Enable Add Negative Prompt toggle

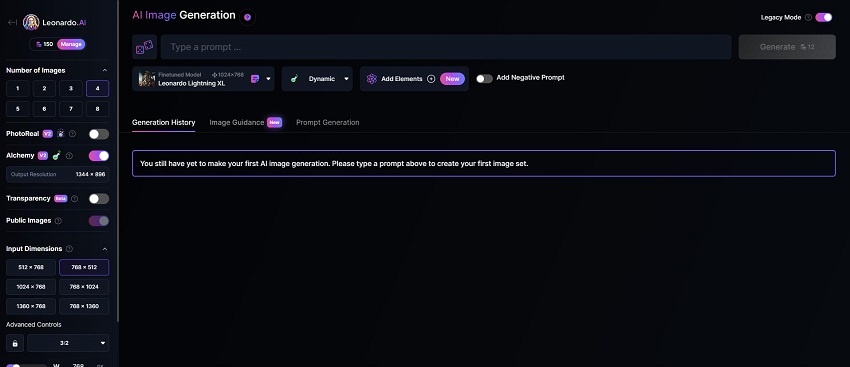click(x=484, y=79)
